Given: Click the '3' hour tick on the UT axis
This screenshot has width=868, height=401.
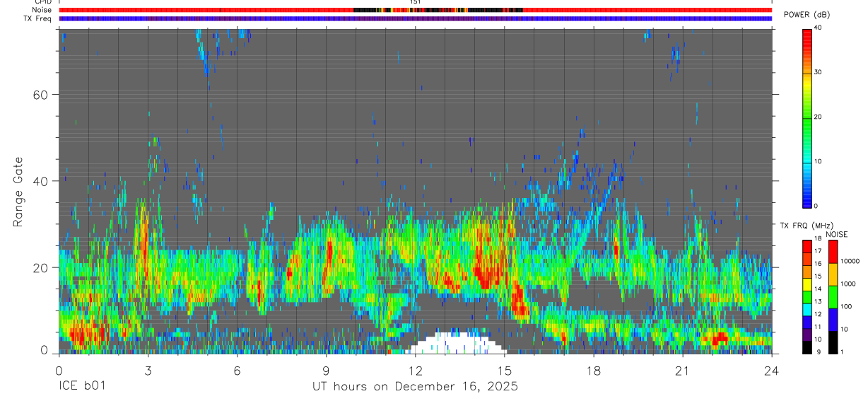Looking at the screenshot, I should click(148, 371).
